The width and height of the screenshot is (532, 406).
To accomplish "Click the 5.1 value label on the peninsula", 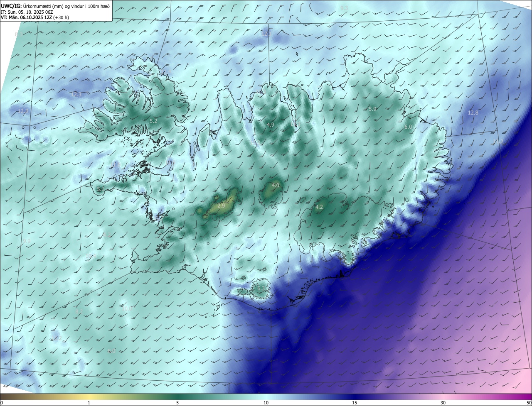I will [100, 189].
